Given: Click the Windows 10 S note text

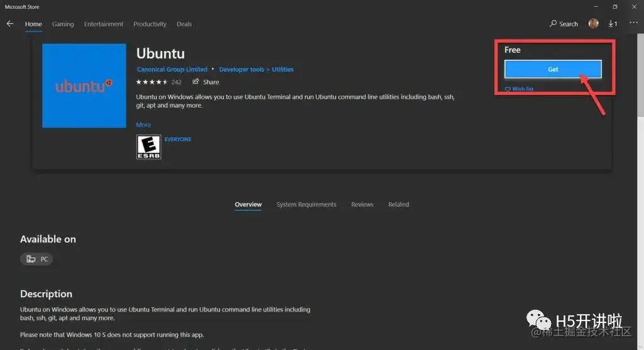Looking at the screenshot, I should click(x=112, y=335).
